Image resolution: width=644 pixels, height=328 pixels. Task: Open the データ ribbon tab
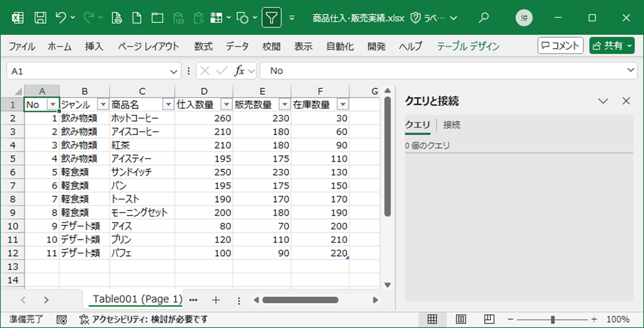pos(237,46)
